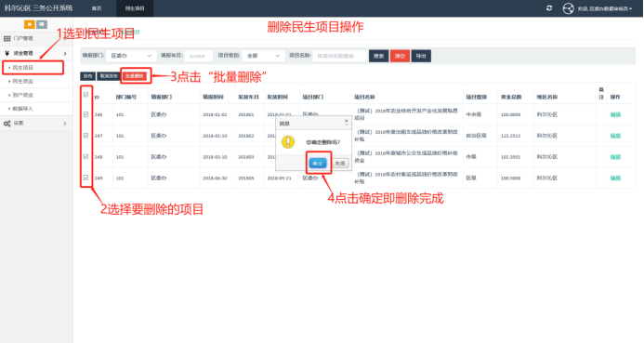Click the 资金总数 column header
This screenshot has width=644, height=343.
coord(511,97)
